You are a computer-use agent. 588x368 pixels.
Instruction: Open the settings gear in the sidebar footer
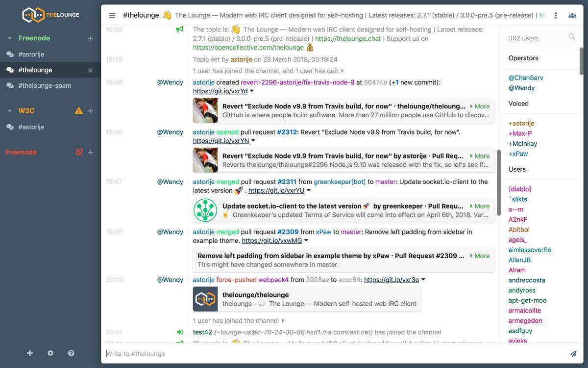50,353
